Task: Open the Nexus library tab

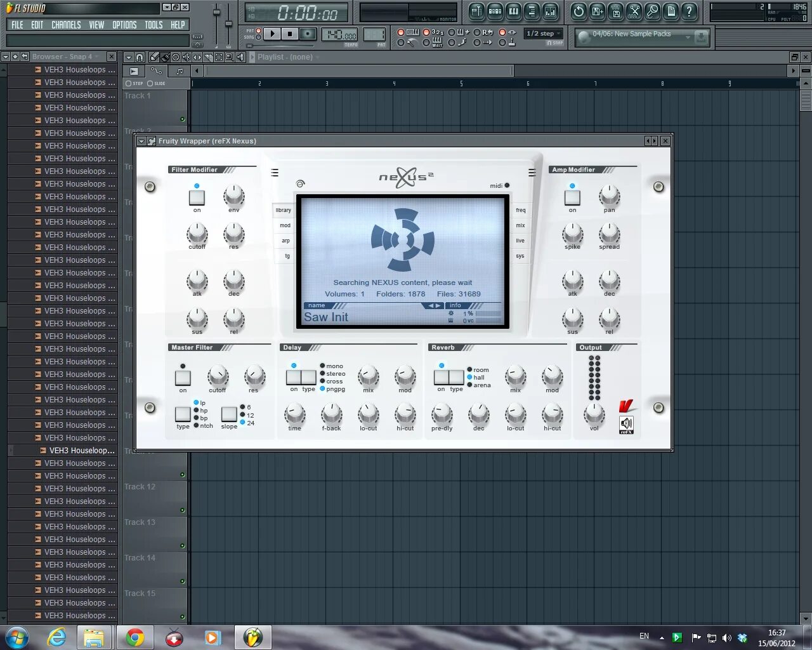Action: [284, 210]
